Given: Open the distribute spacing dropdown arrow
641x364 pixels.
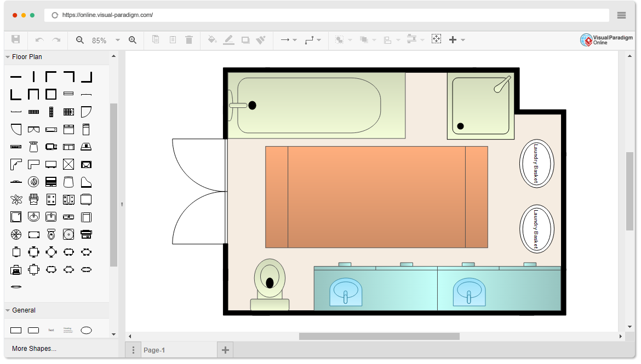Looking at the screenshot, I should coord(422,40).
